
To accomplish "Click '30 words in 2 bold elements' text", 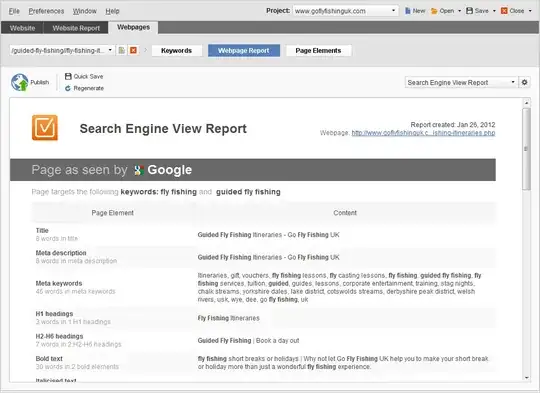I will (x=77, y=366).
